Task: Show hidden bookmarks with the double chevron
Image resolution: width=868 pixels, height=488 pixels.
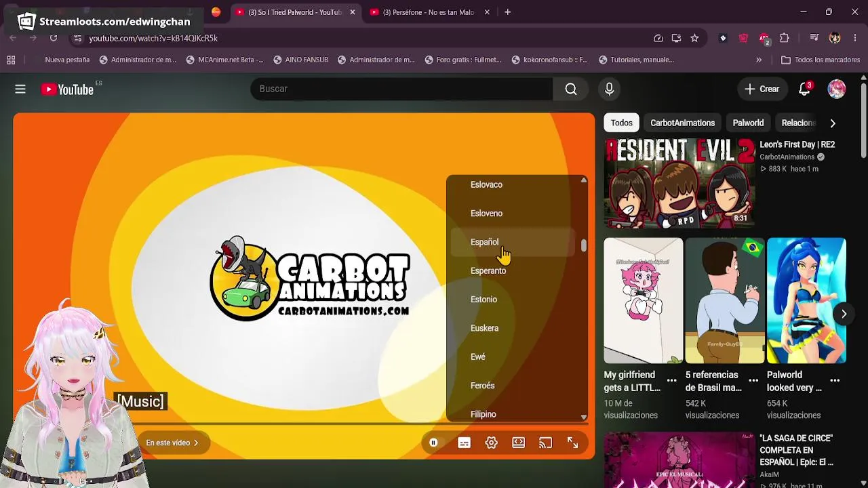Action: coord(759,60)
